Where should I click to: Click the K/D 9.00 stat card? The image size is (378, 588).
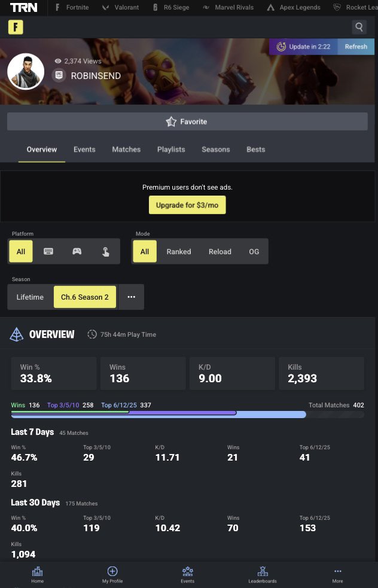pyautogui.click(x=232, y=373)
